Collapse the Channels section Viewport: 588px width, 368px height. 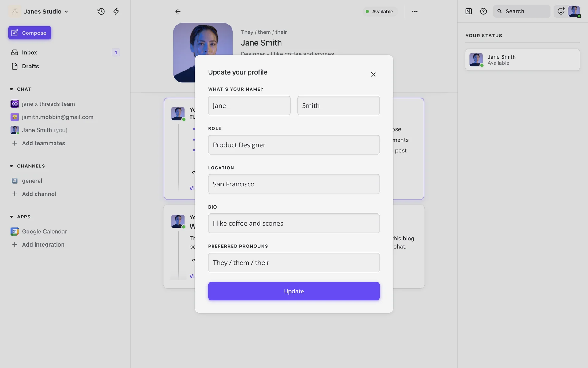(x=12, y=166)
